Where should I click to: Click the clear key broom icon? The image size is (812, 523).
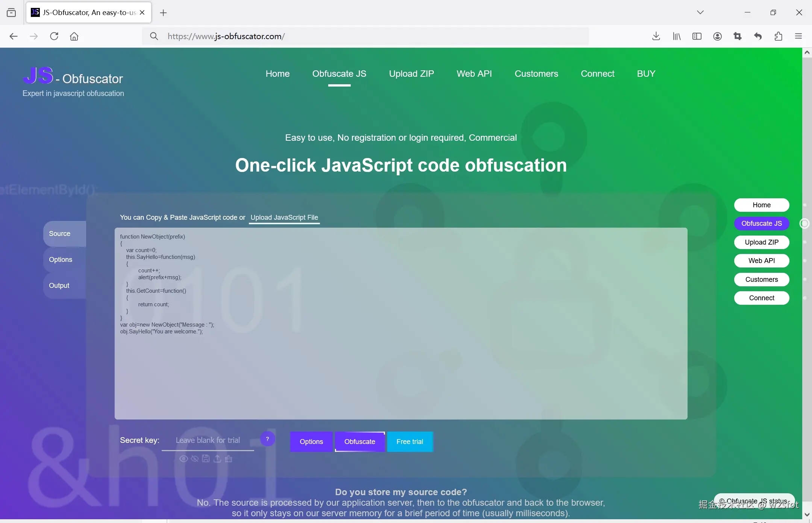229,459
